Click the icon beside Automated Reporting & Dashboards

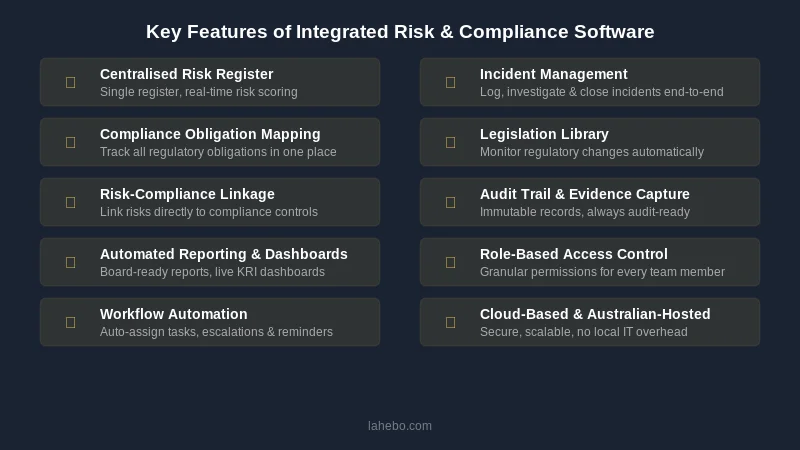coord(70,262)
